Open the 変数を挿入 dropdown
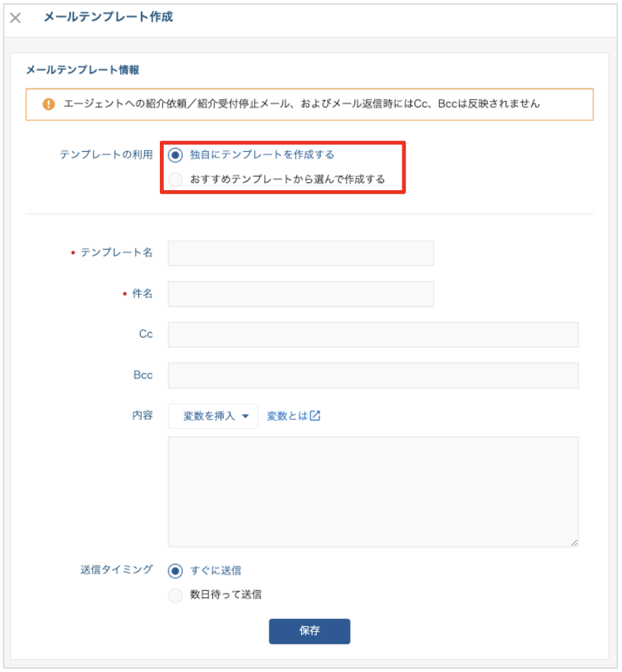The height and width of the screenshot is (672, 622). pyautogui.click(x=213, y=416)
